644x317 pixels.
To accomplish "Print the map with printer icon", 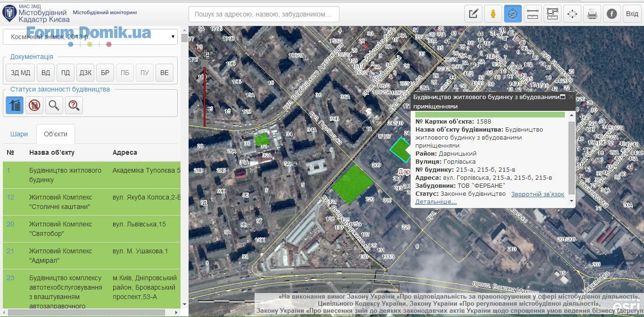I will [x=592, y=14].
